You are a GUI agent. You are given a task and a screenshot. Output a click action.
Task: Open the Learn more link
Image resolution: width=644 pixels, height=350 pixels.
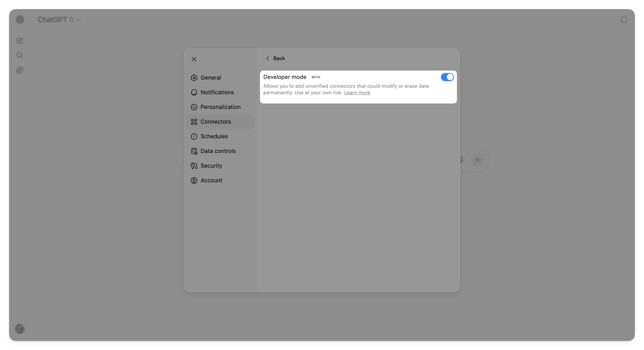click(x=357, y=93)
